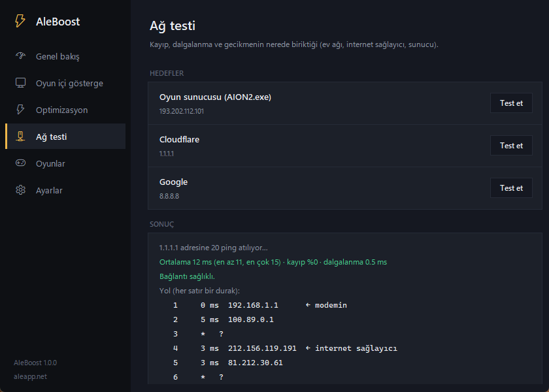
Task: Click hop 1 address 192.168.1.1
Action: (x=253, y=305)
